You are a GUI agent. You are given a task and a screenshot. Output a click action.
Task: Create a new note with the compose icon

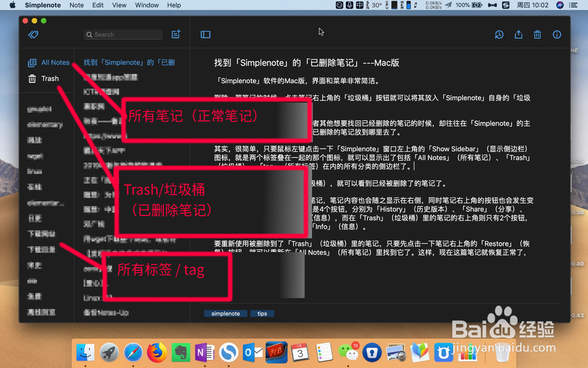[176, 34]
